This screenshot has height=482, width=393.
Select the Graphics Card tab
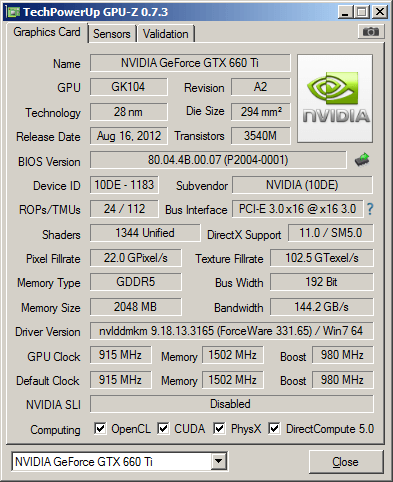(x=47, y=32)
